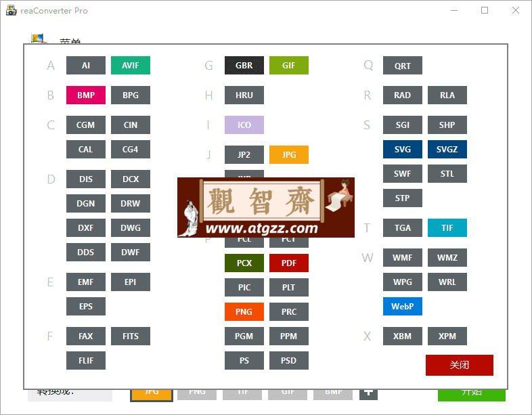Open the reaConverter Pro title bar icon
532x415 pixels.
pyautogui.click(x=12, y=11)
